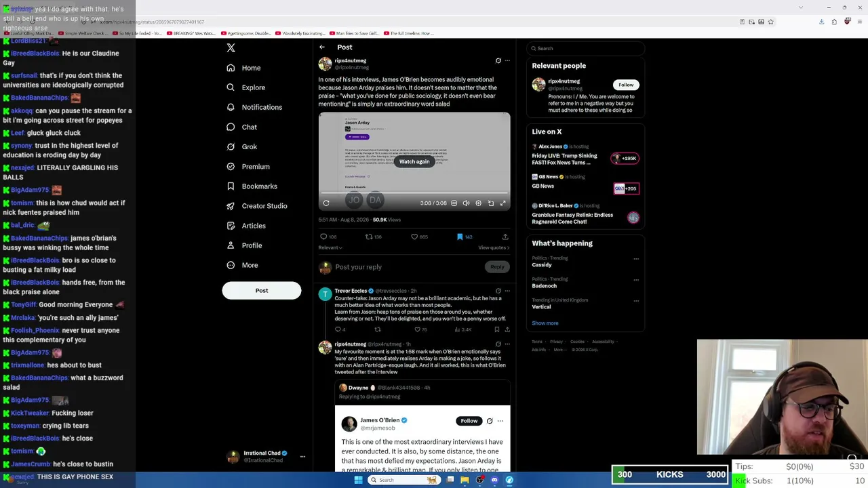Go back using the Post arrow
Viewport: 868px width, 488px height.
tap(322, 47)
